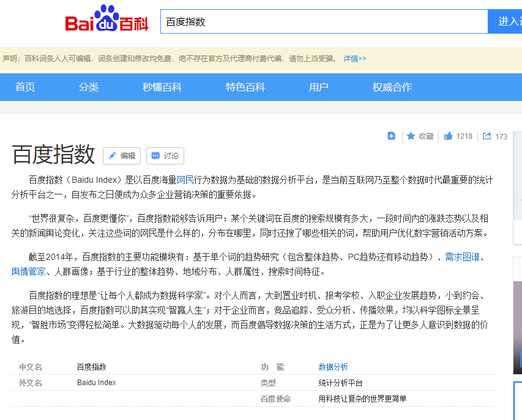Viewport: 522px width, 420px height.
Task: Focus the search box containing 百度指数
Action: (324, 21)
